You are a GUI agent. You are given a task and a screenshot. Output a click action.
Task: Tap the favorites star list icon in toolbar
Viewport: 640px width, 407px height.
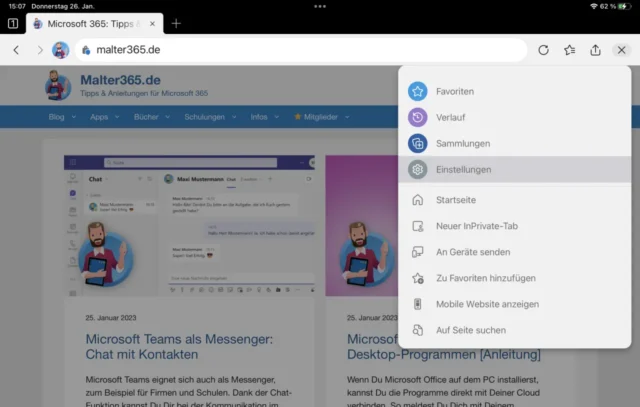(x=569, y=50)
